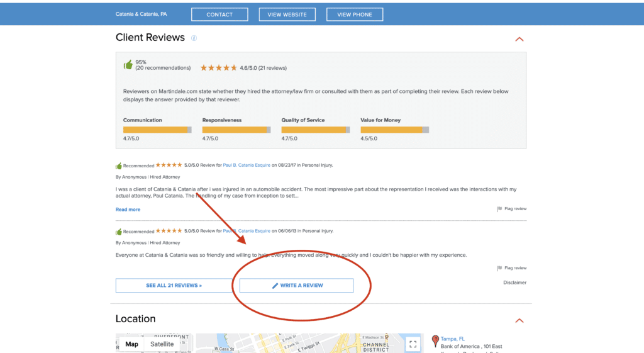Image resolution: width=644 pixels, height=353 pixels.
Task: Open SEE ALL 21 REVIEWS
Action: (x=174, y=285)
